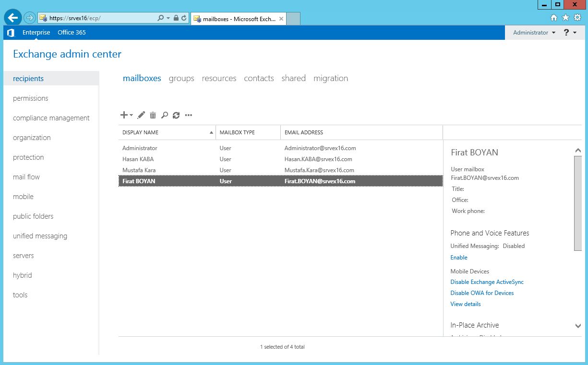Screen dimensions: 588x365
Task: Go to permissions in the left navigation
Action: pyautogui.click(x=31, y=98)
